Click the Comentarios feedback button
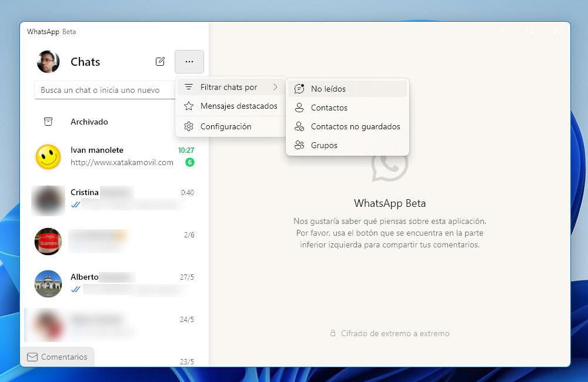Viewport: 588px width, 382px height. 57,357
